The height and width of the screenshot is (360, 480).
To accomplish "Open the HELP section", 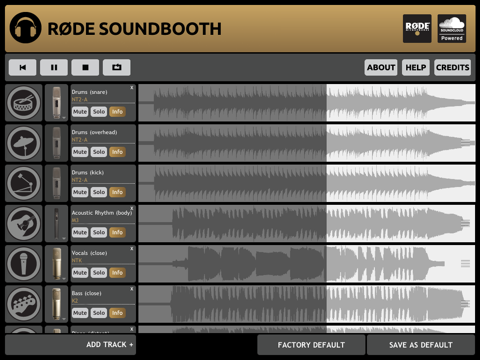I will click(416, 68).
